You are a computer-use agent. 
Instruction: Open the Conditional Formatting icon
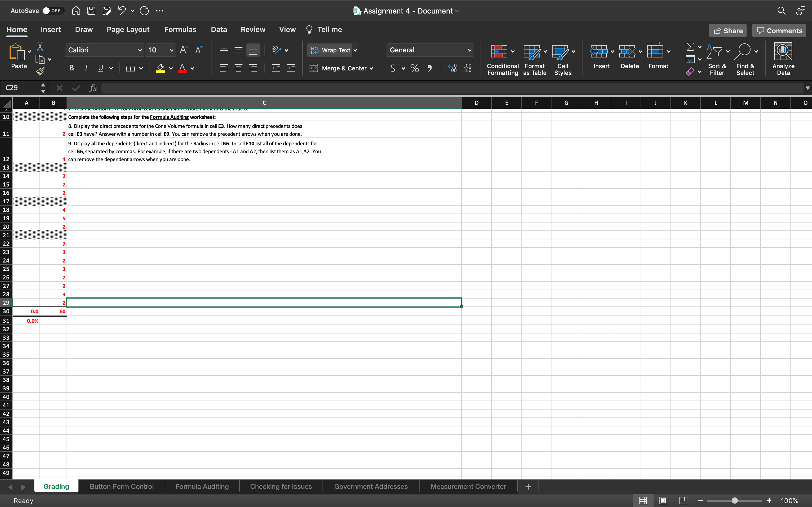499,51
